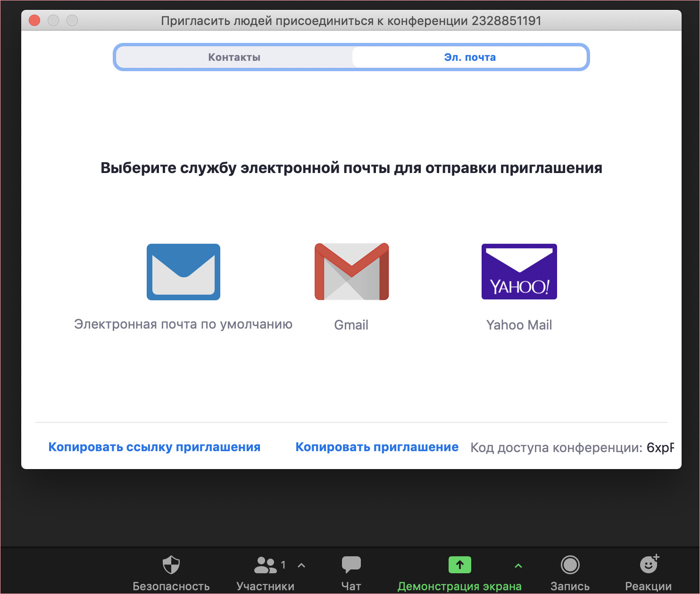The image size is (700, 594).
Task: Open the Chat bubble icon
Action: (351, 564)
